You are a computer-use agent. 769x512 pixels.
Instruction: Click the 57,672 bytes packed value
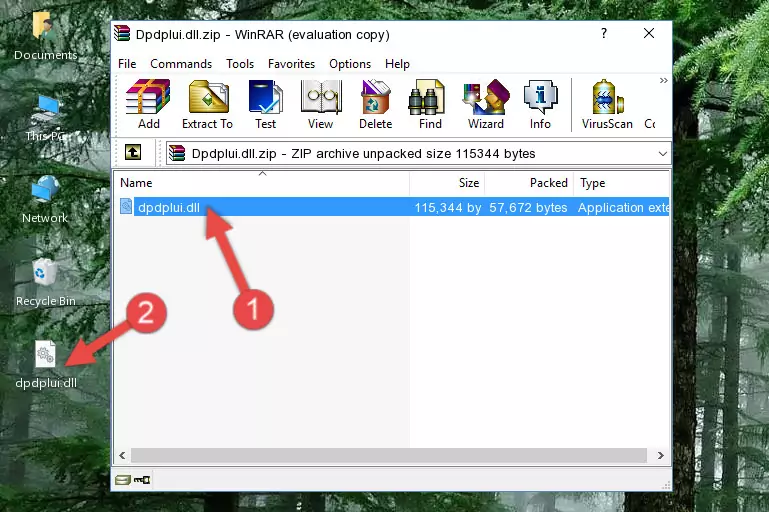(x=528, y=207)
